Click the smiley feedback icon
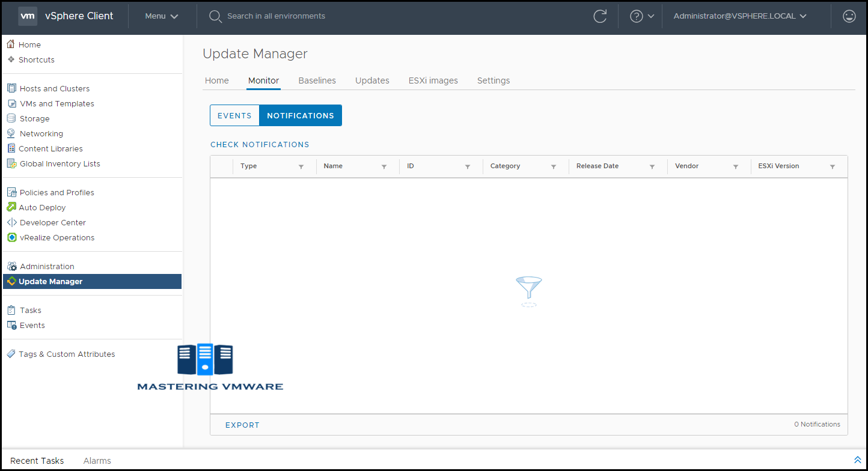The height and width of the screenshot is (471, 868). tap(849, 16)
